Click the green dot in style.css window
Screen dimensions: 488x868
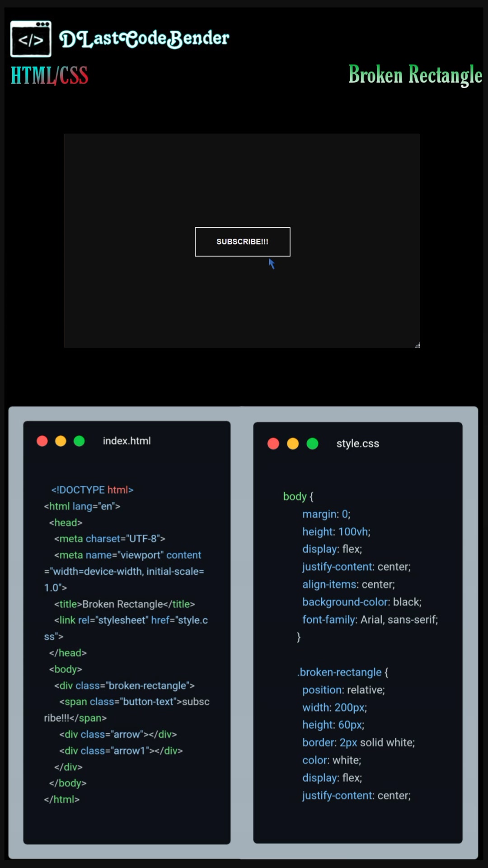312,443
